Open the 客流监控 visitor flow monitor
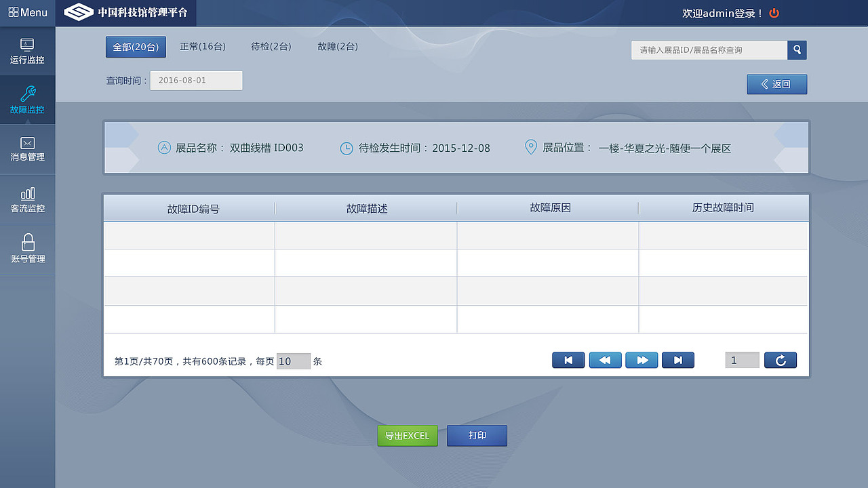The height and width of the screenshot is (488, 868). coord(27,199)
